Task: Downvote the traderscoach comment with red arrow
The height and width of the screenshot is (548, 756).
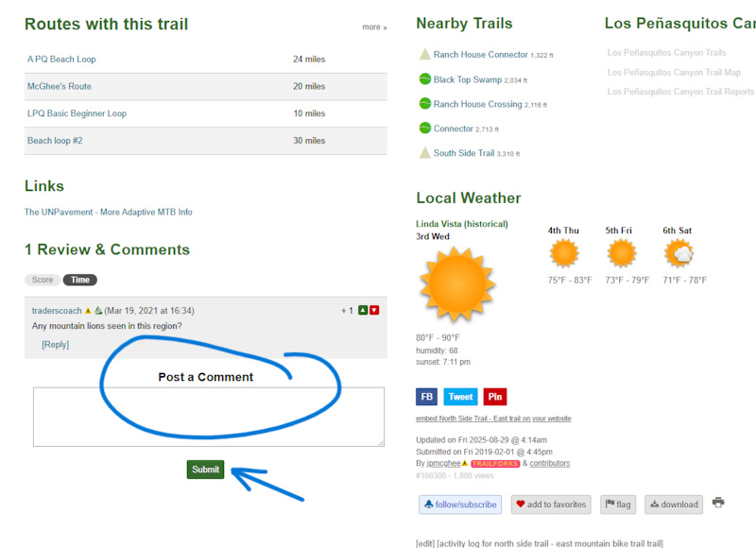Action: (374, 311)
